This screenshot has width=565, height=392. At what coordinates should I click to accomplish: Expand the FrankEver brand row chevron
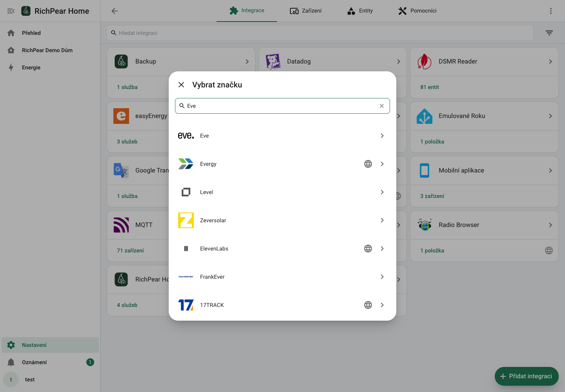[x=382, y=277]
